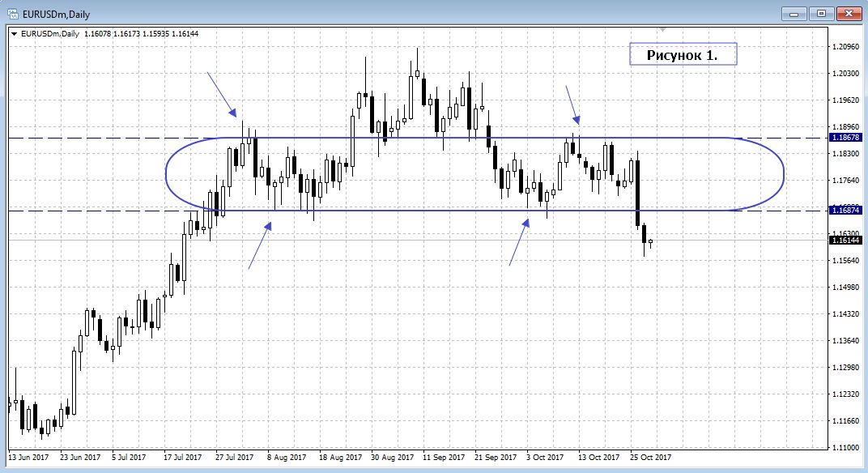Click the gray chart shift triangle marker

[x=662, y=29]
